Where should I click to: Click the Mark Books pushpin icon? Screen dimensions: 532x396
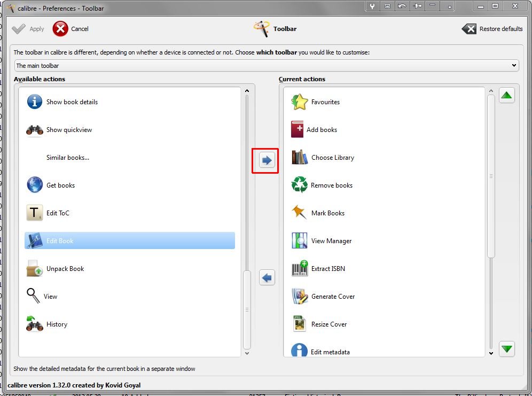[299, 212]
